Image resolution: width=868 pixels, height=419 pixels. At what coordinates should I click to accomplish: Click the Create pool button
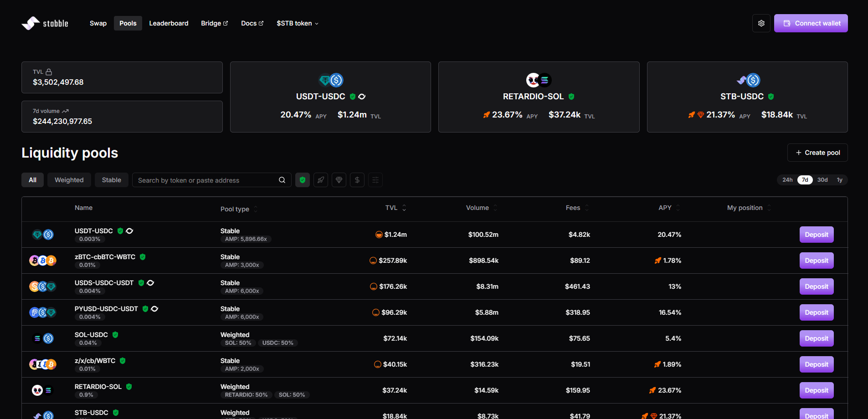[x=817, y=153]
